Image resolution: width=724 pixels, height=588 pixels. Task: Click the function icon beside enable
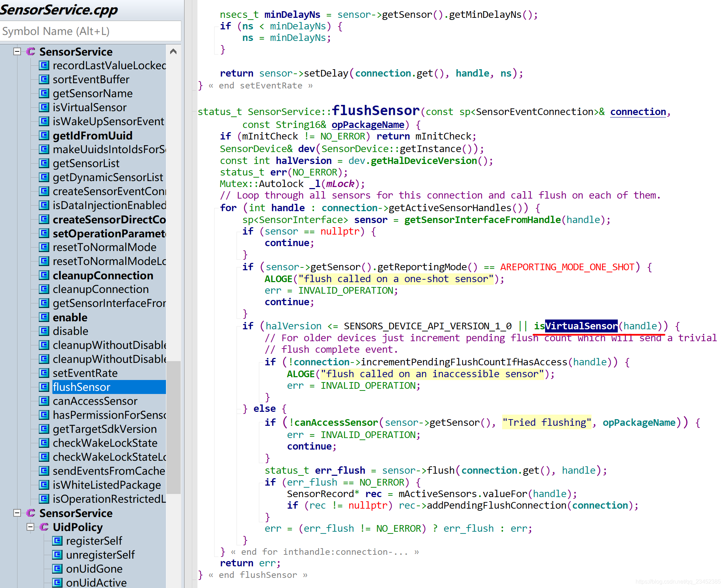pyautogui.click(x=44, y=317)
